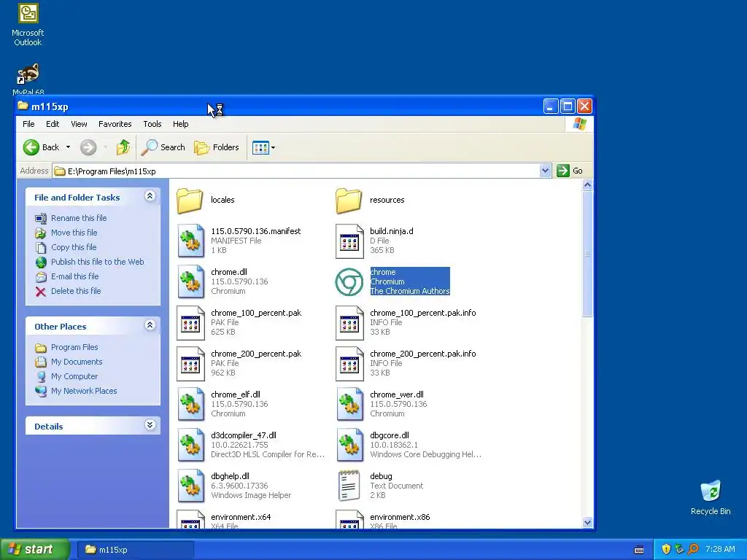This screenshot has width=747, height=560.
Task: Go to My Documents in Other Places
Action: pyautogui.click(x=76, y=362)
